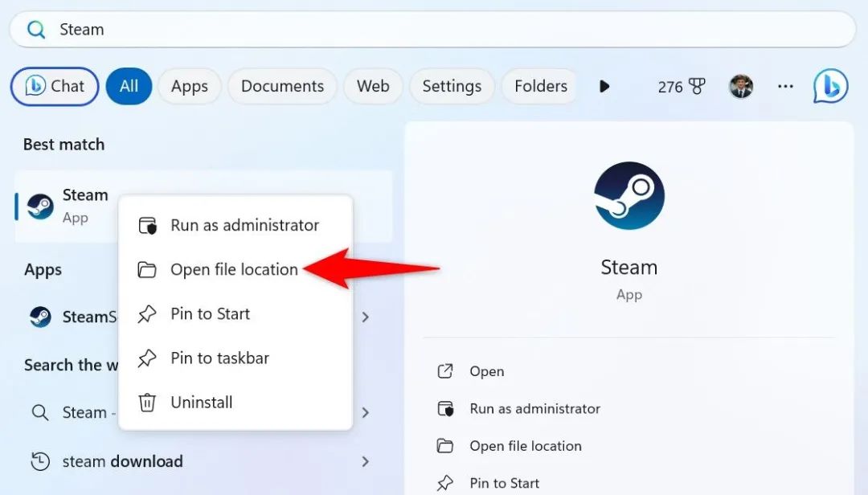Click Open file location in details pane
The width and height of the screenshot is (868, 495).
tap(526, 446)
